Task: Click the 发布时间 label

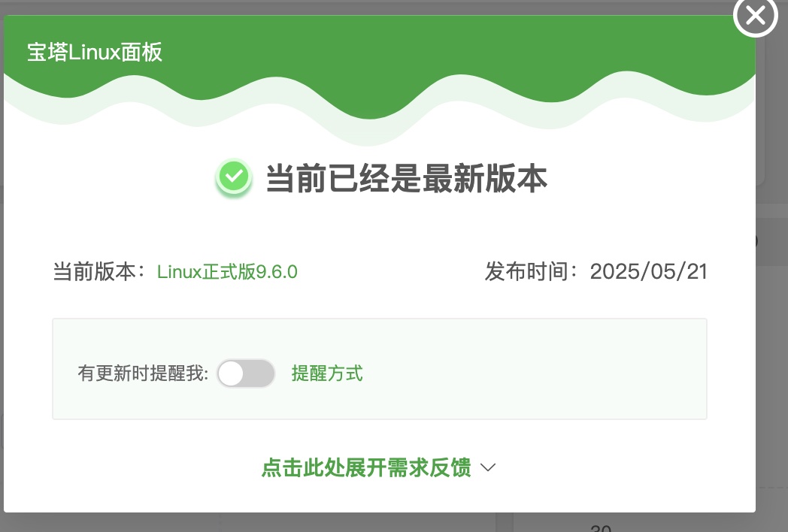Action: [531, 272]
